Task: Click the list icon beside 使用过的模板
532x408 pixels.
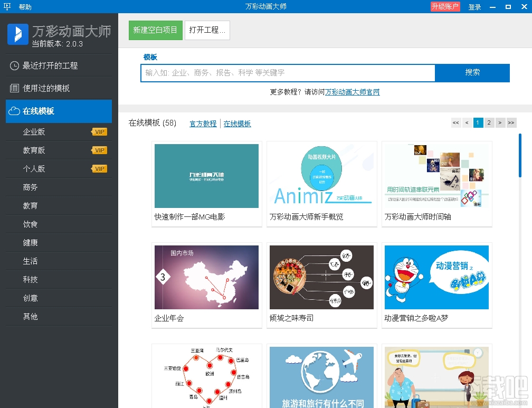Action: pos(14,88)
